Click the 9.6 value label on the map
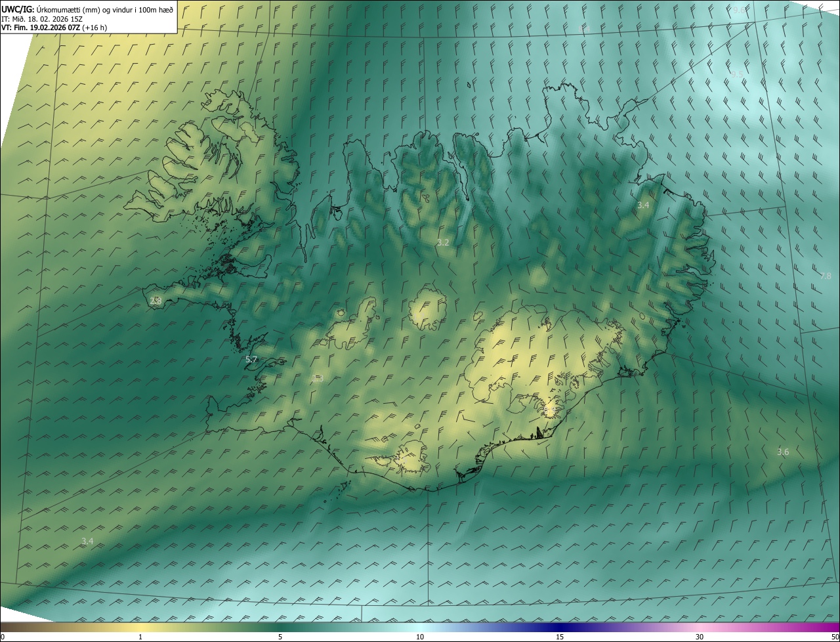840x642 pixels. [739, 10]
